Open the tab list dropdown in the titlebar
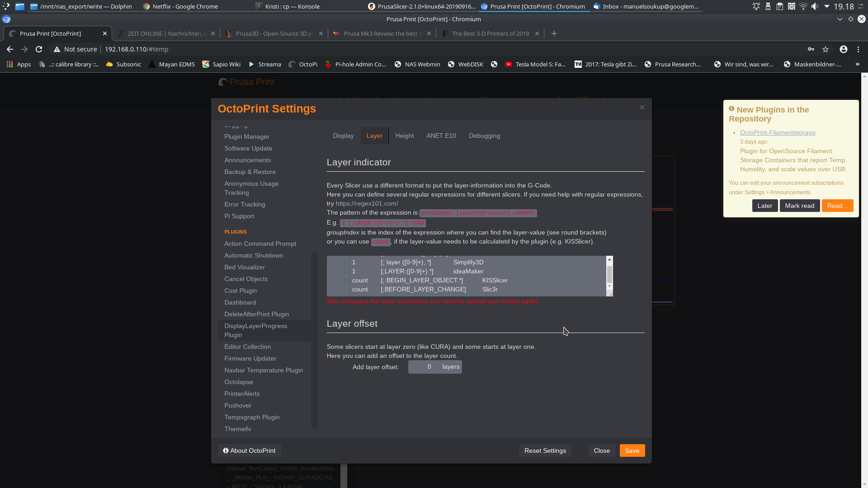 [x=840, y=19]
